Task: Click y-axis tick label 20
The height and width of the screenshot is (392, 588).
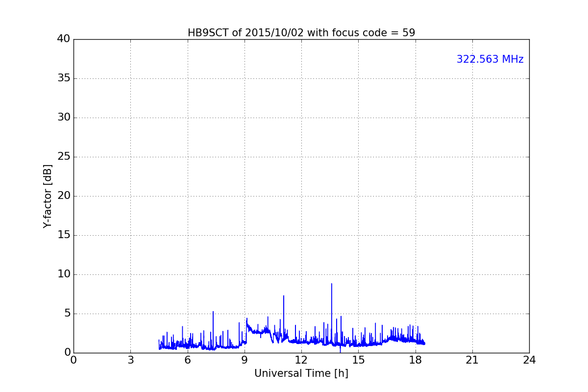Action: pyautogui.click(x=64, y=196)
